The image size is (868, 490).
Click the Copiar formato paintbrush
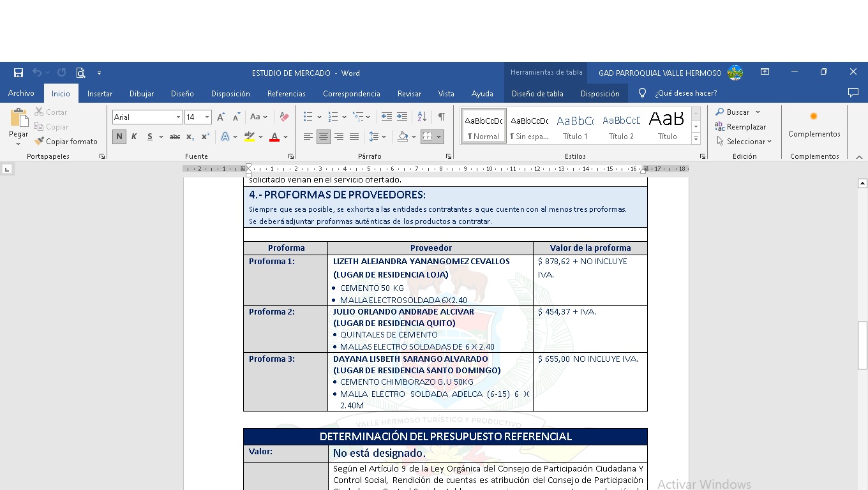pos(66,142)
